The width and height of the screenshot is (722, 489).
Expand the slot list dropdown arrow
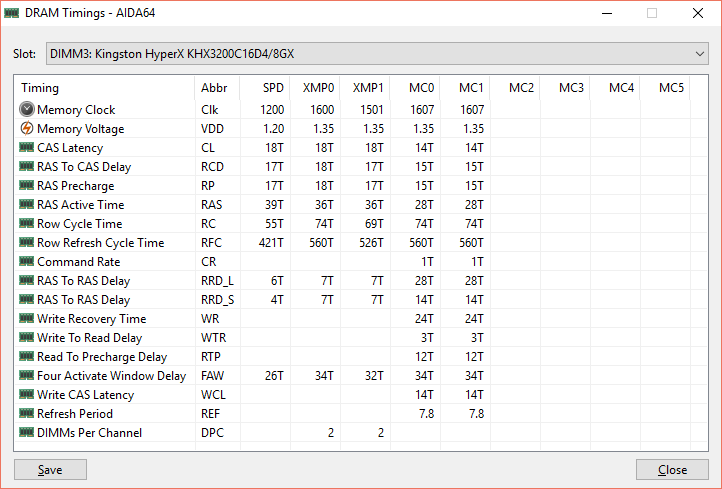point(700,53)
